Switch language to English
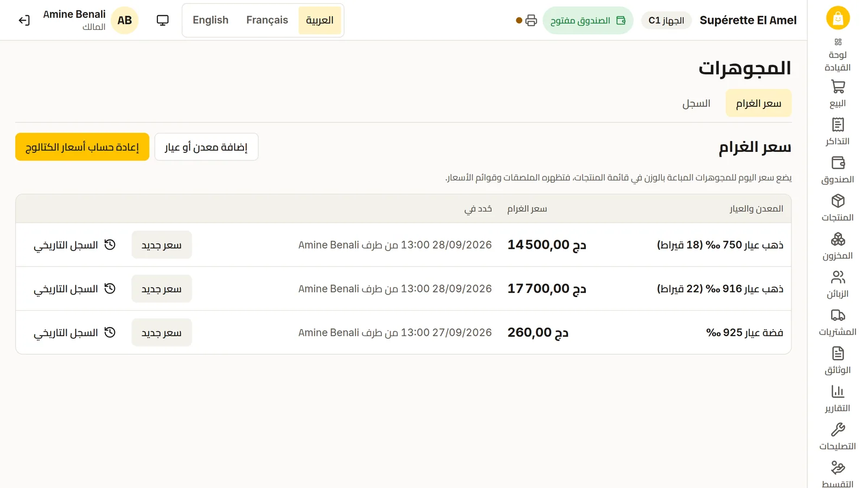Image resolution: width=868 pixels, height=488 pixels. click(210, 20)
